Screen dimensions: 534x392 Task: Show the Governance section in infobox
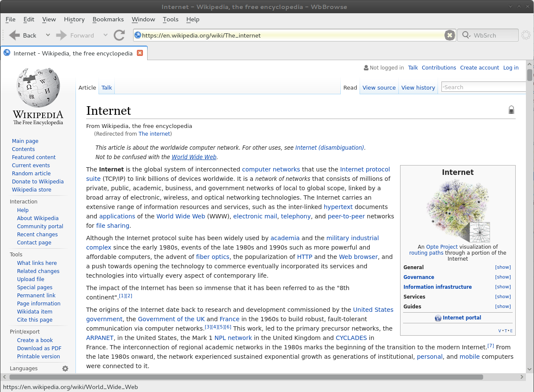pyautogui.click(x=503, y=277)
